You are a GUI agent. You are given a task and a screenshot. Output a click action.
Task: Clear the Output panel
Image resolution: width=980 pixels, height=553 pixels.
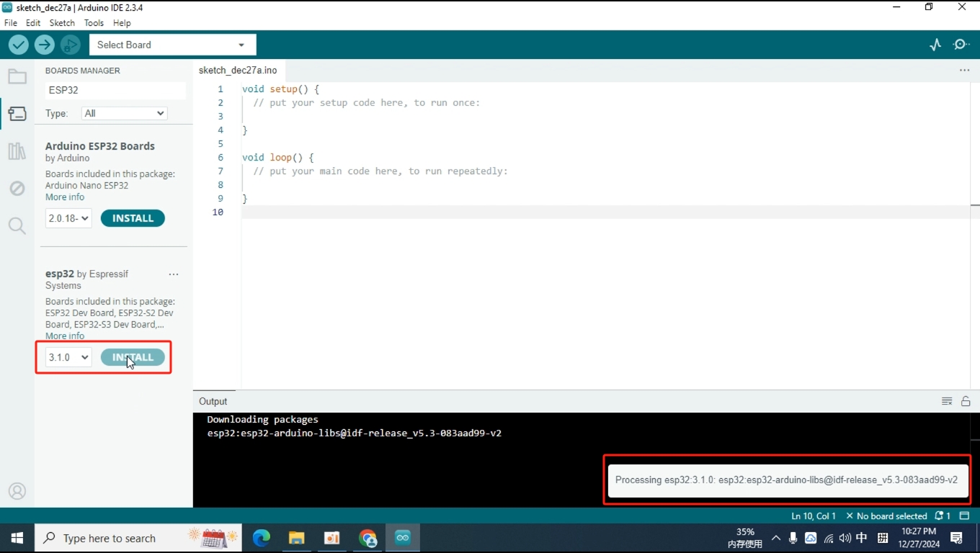point(947,401)
